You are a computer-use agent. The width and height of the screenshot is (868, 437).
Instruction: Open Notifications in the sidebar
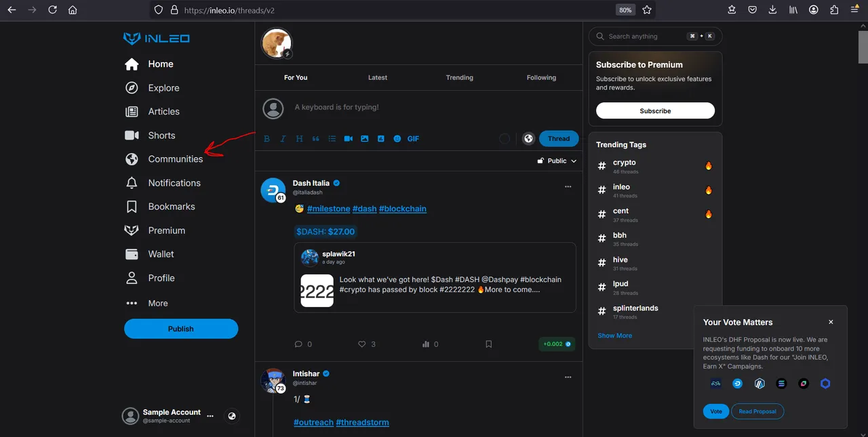(163, 183)
